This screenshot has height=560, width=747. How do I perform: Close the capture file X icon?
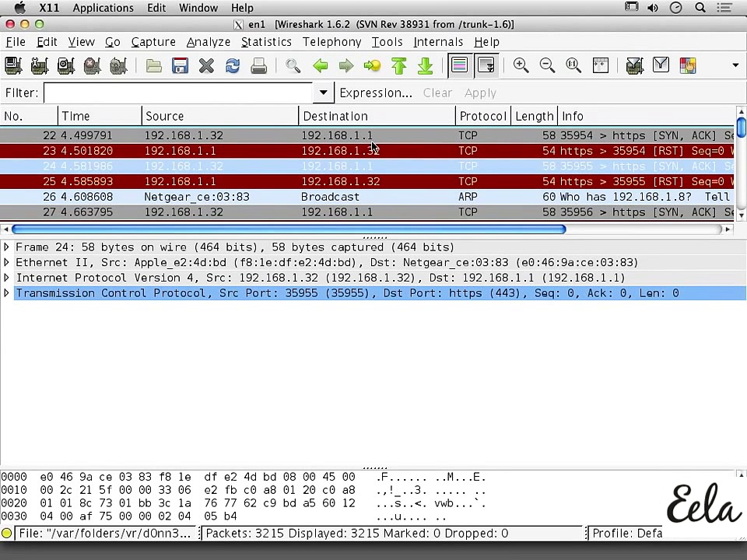206,65
